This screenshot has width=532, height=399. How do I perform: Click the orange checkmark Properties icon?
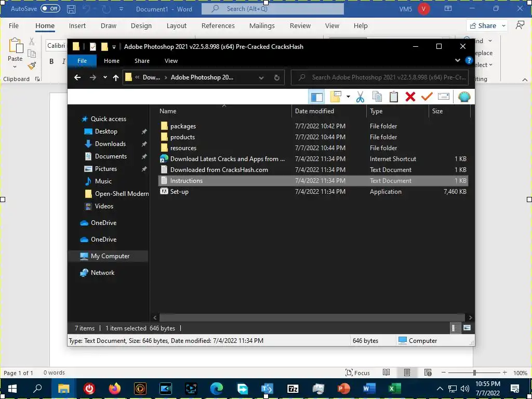tap(427, 97)
